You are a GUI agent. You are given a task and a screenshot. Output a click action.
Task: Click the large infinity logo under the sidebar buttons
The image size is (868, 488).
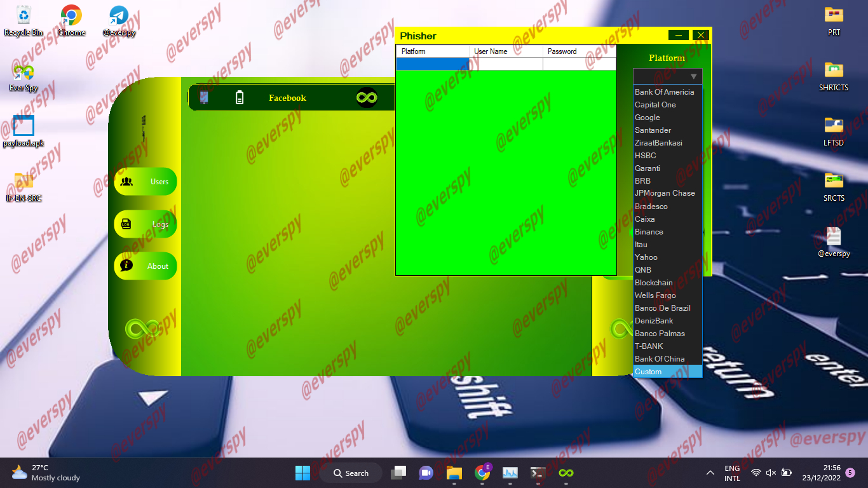coord(142,329)
